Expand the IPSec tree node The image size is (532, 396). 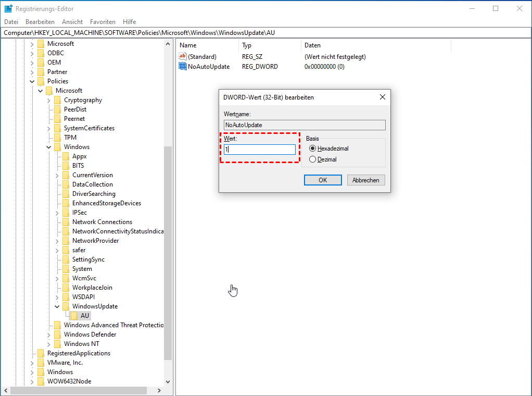57,213
